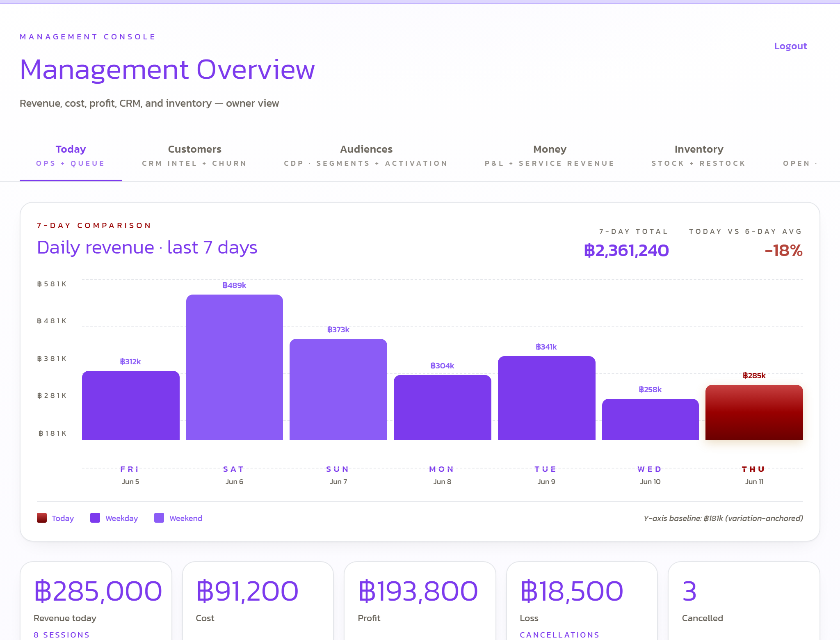Click the MANAGEMENT CONSOLE label
840x640 pixels.
tap(88, 37)
